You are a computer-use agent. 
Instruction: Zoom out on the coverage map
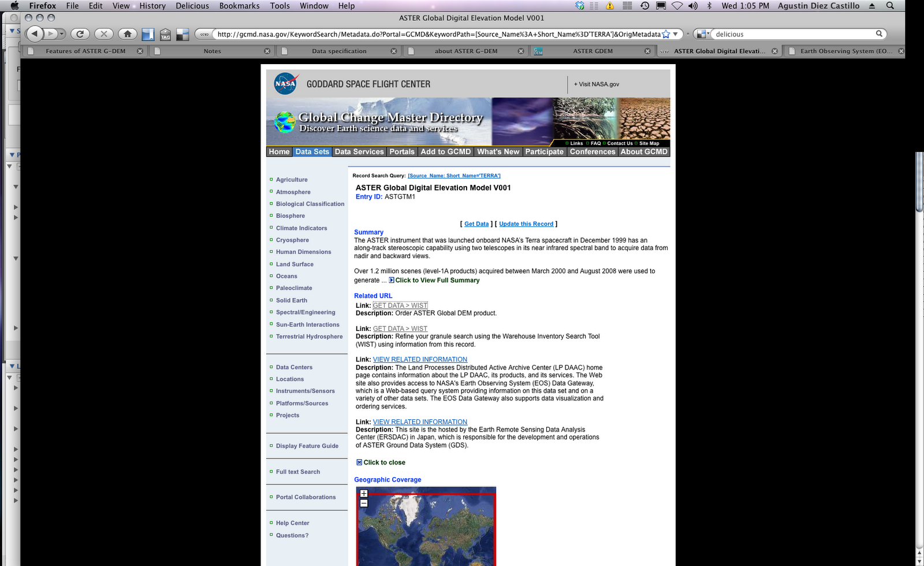tap(364, 503)
